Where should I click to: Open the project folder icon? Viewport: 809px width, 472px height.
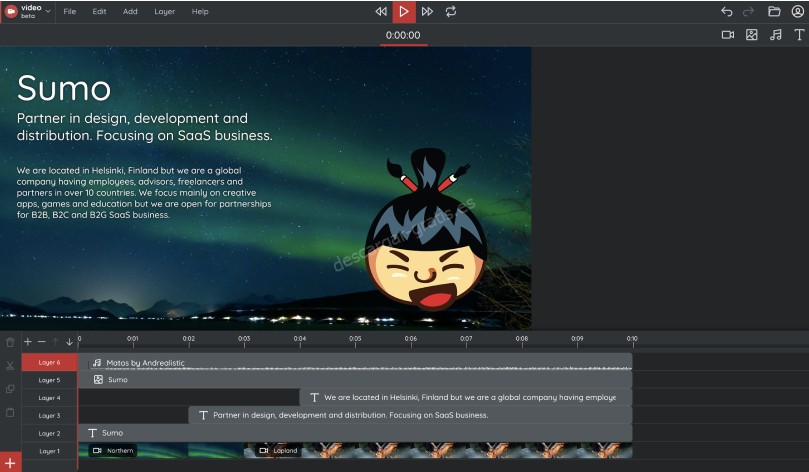click(x=774, y=12)
